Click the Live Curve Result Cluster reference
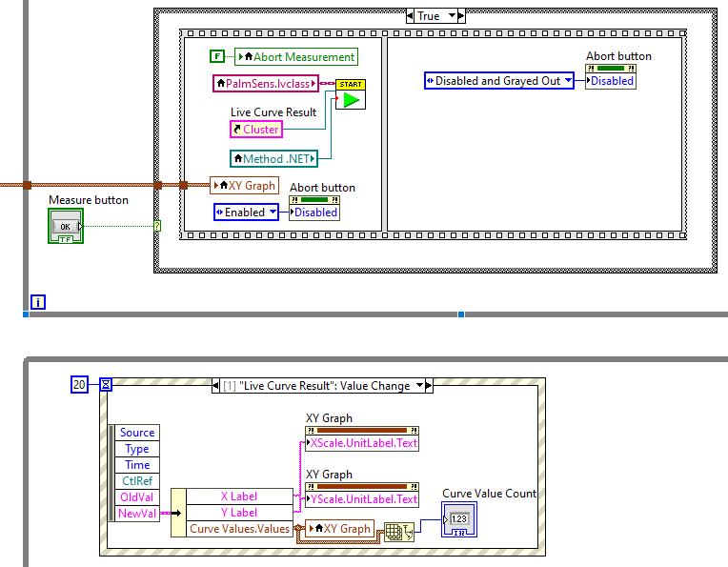Screen dimensions: 728x567 [256, 129]
